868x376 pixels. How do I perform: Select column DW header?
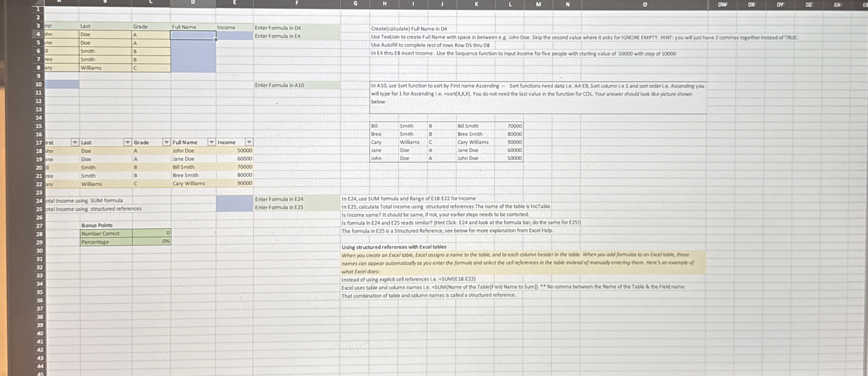click(x=722, y=5)
